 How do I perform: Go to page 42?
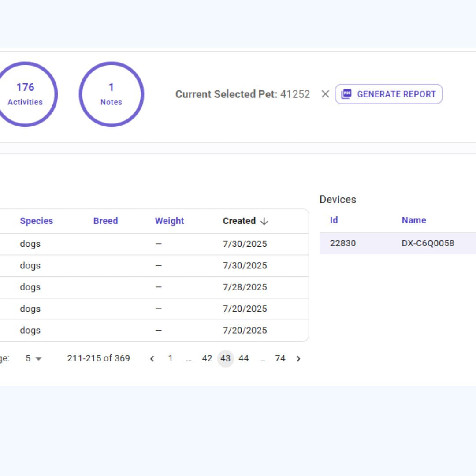point(207,359)
